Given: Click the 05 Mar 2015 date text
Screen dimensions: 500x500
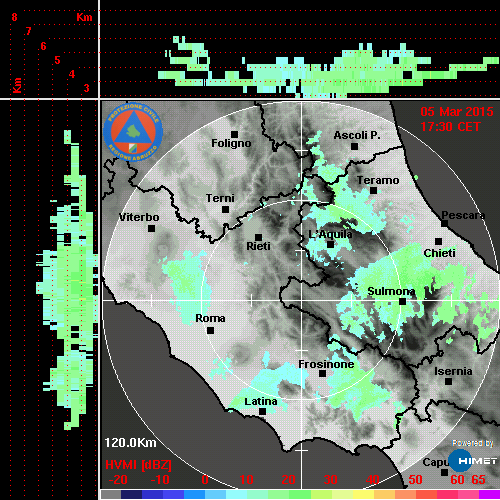Looking at the screenshot, I should point(457,112).
